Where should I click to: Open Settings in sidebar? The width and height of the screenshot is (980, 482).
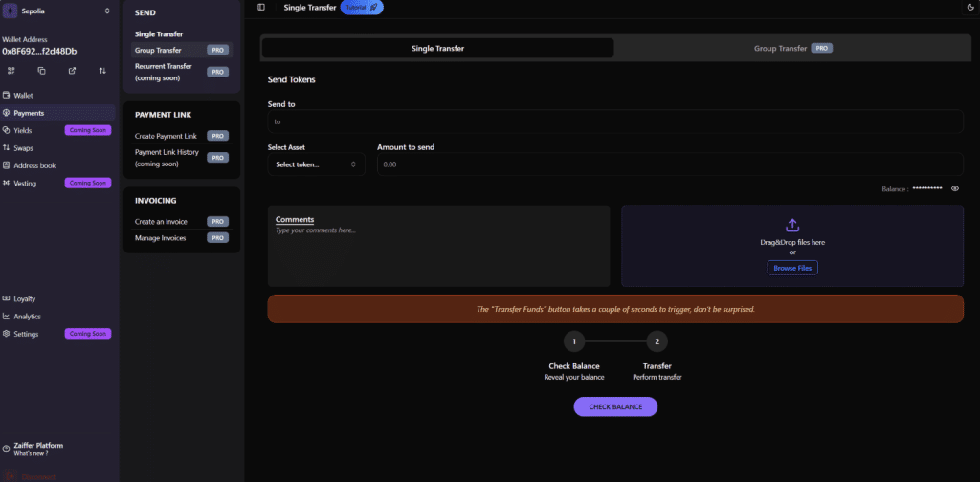[26, 334]
